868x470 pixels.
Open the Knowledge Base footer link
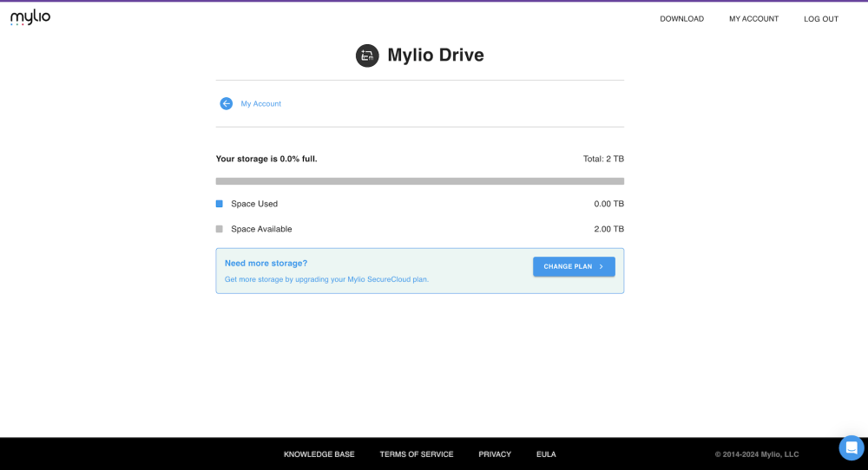point(319,454)
